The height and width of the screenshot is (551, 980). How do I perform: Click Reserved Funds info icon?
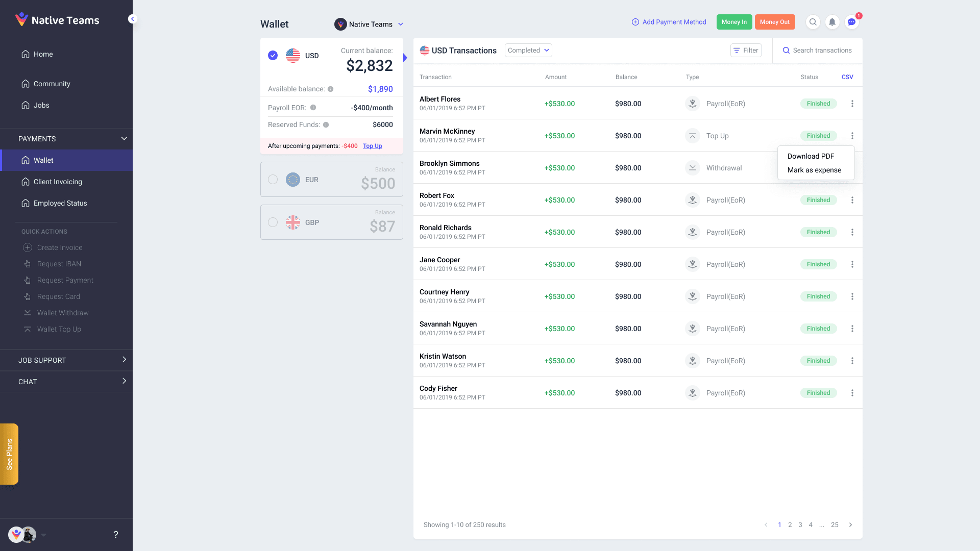coord(326,125)
